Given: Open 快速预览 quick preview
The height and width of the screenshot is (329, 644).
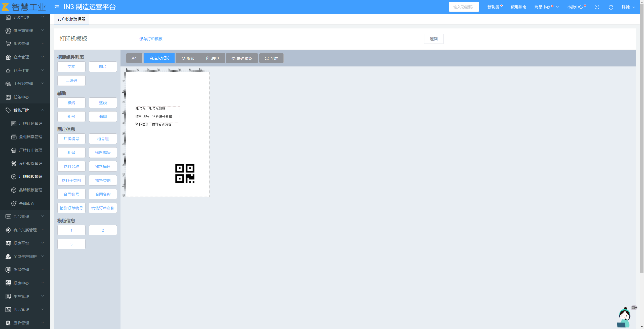Looking at the screenshot, I should [242, 58].
